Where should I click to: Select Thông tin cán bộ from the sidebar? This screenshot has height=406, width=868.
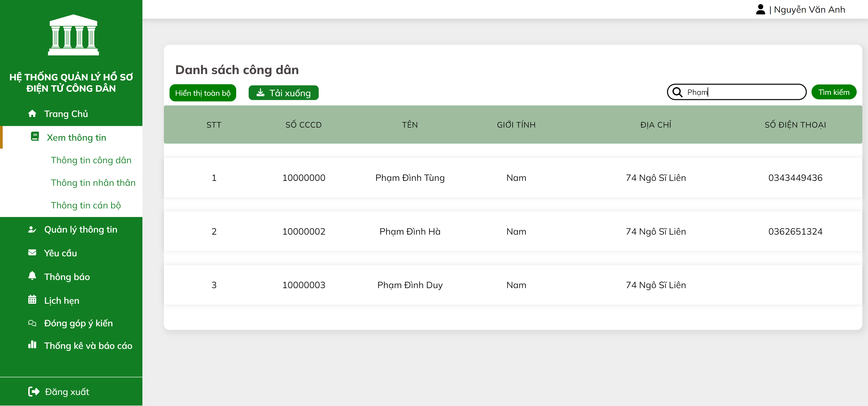coord(86,205)
